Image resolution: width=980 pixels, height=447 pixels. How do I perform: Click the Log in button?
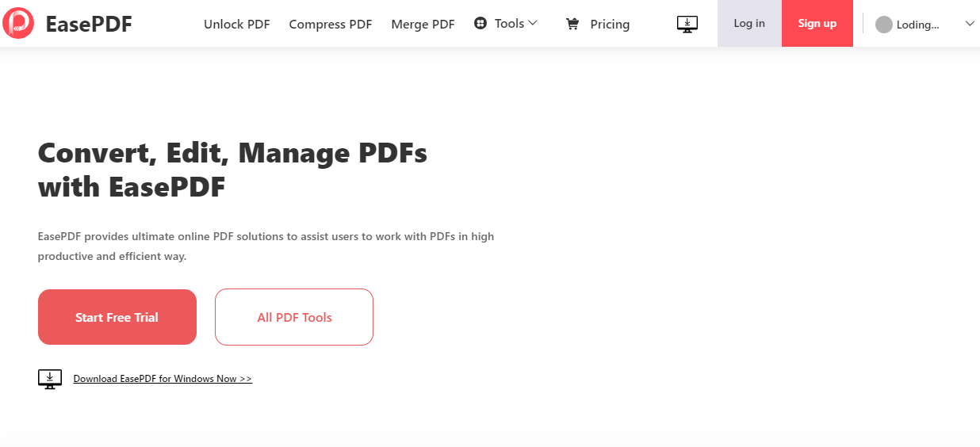pos(749,23)
